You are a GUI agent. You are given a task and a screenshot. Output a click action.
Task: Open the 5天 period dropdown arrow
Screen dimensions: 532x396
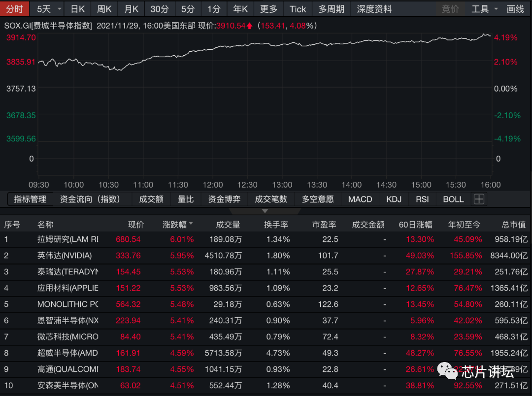click(x=60, y=9)
